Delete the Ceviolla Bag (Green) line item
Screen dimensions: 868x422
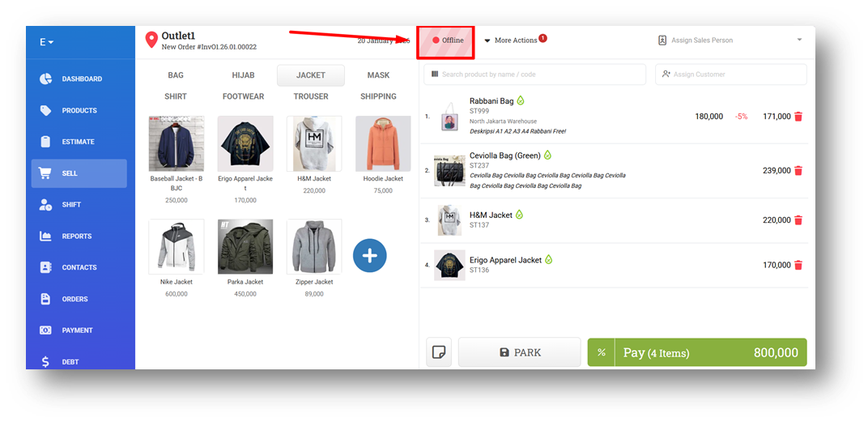(x=798, y=171)
